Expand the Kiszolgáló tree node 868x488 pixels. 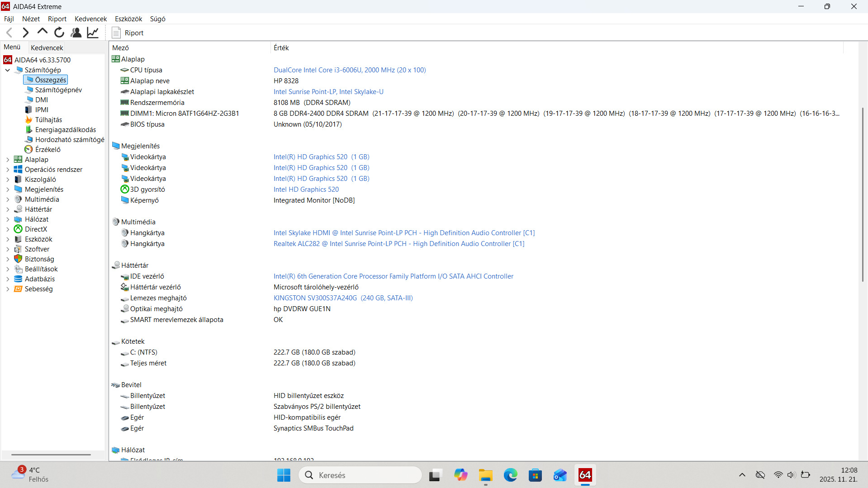click(x=8, y=180)
